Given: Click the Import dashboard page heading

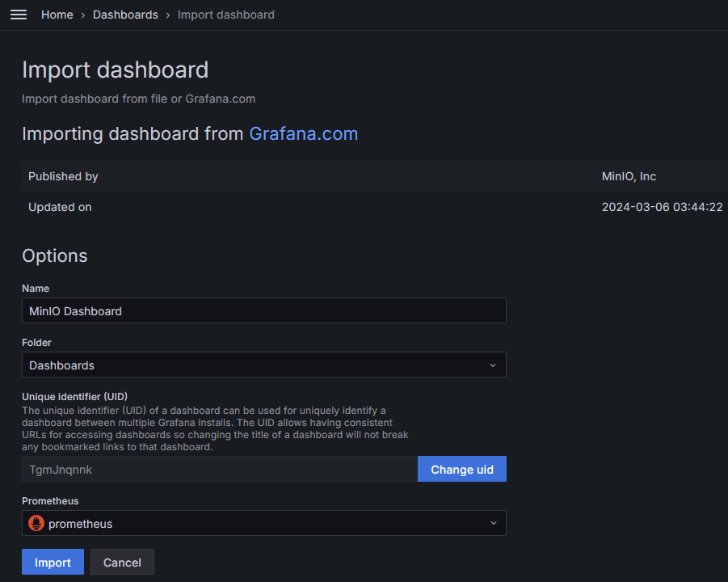Looking at the screenshot, I should point(116,70).
